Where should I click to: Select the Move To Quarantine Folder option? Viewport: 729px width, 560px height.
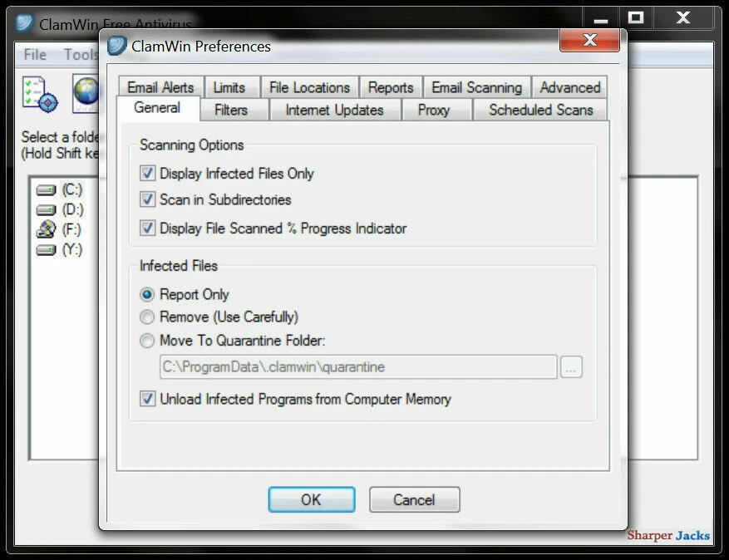146,340
